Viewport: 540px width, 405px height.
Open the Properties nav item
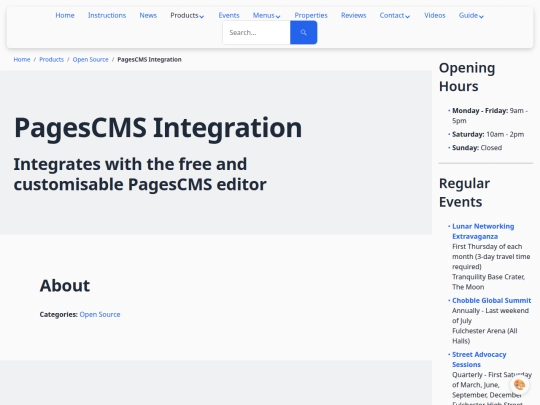point(311,15)
